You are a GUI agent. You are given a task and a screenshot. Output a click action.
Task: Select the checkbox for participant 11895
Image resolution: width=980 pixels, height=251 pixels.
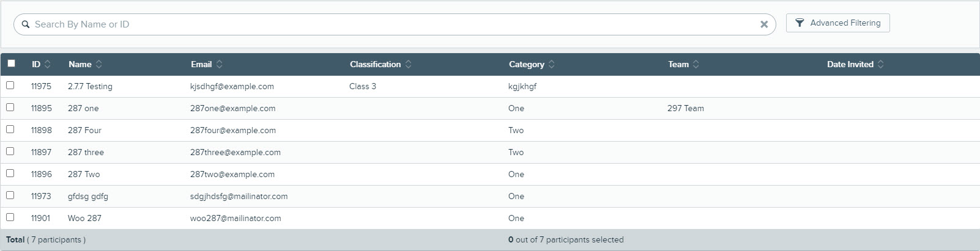[x=10, y=107]
